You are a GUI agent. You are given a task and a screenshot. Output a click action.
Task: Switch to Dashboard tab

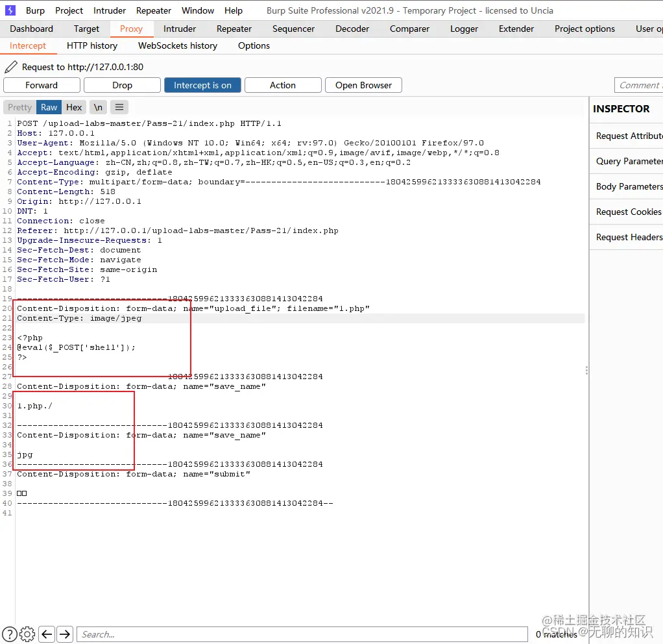pos(32,29)
